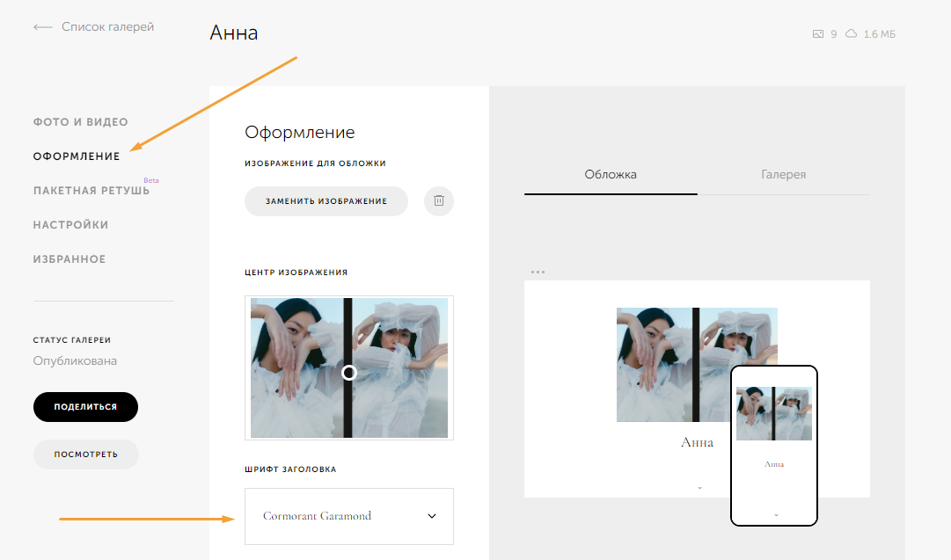Screen dimensions: 951x560
Task: Click the back arrow to gallery list
Action: tap(42, 27)
